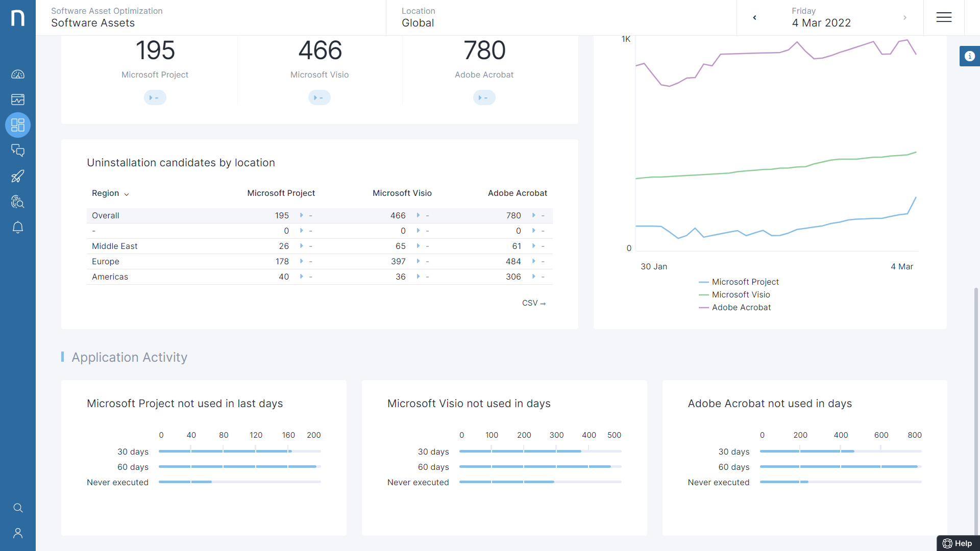Image resolution: width=980 pixels, height=551 pixels.
Task: Select the Never executed bar in Adobe Acrobat chart
Action: pyautogui.click(x=783, y=482)
